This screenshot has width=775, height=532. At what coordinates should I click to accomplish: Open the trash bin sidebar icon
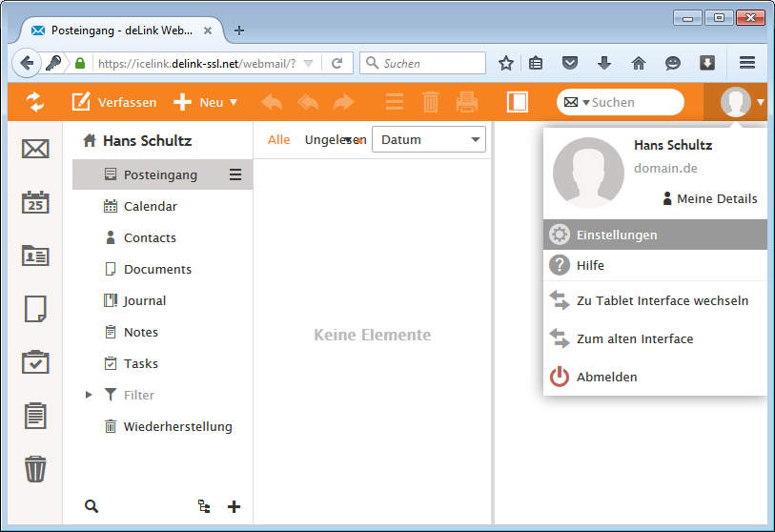[x=35, y=469]
